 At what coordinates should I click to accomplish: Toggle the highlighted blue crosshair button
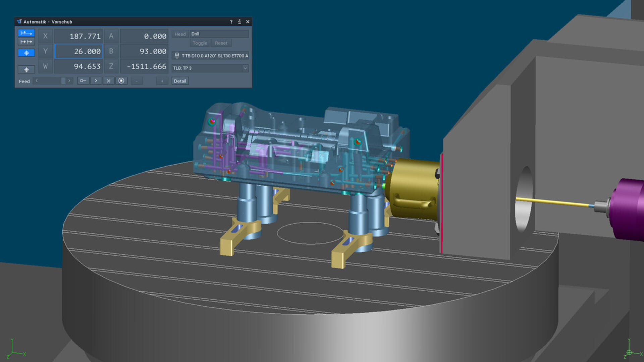tap(26, 53)
